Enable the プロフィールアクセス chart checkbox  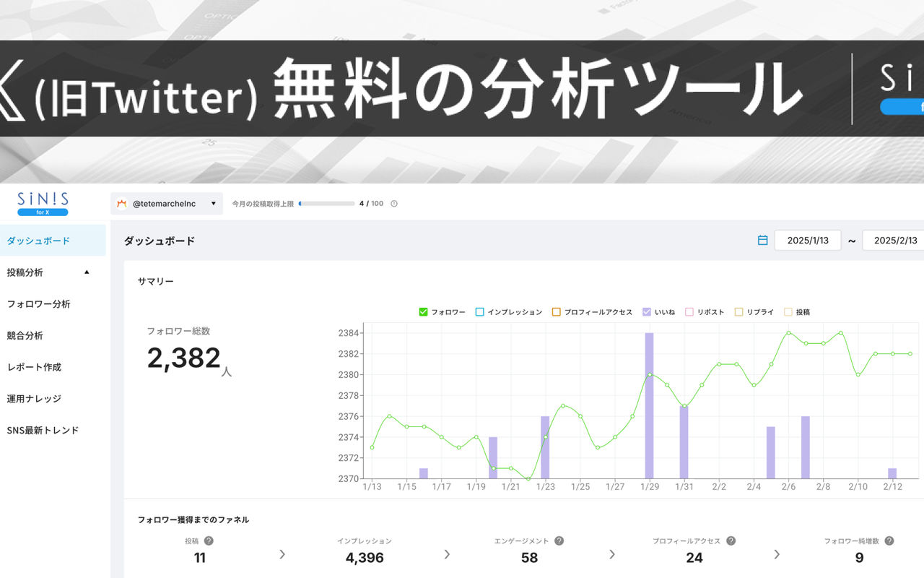(557, 312)
